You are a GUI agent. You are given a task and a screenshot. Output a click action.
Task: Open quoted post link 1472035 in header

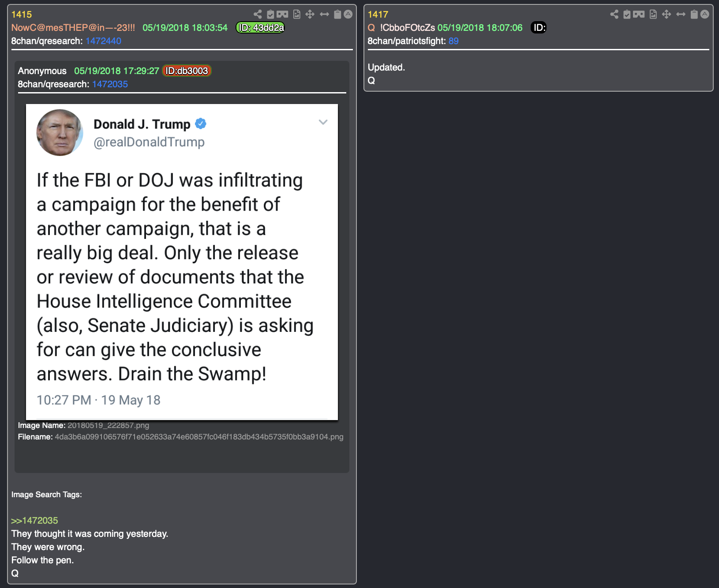(110, 84)
